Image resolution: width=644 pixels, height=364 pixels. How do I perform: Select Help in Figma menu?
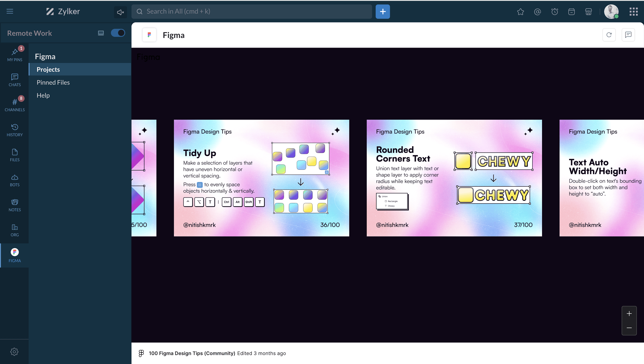[43, 95]
